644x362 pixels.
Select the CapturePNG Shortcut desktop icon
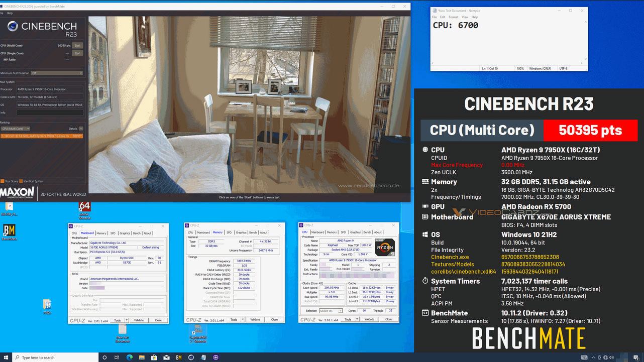click(198, 333)
